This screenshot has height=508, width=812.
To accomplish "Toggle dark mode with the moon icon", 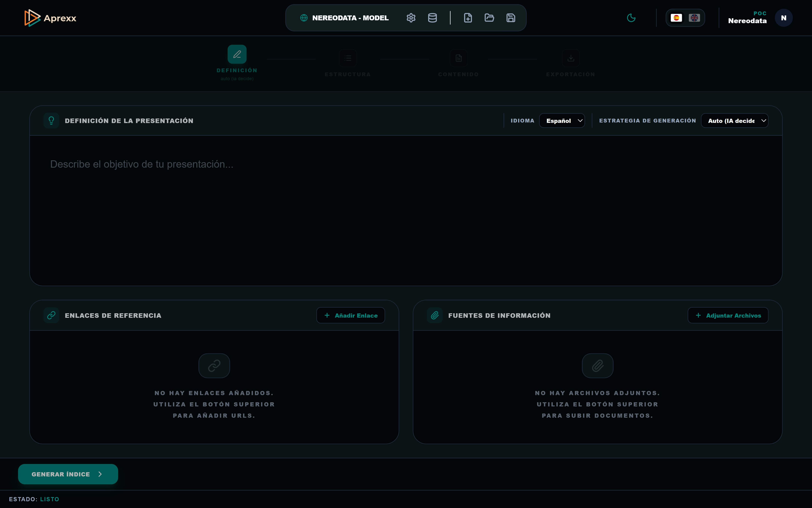I will point(631,18).
